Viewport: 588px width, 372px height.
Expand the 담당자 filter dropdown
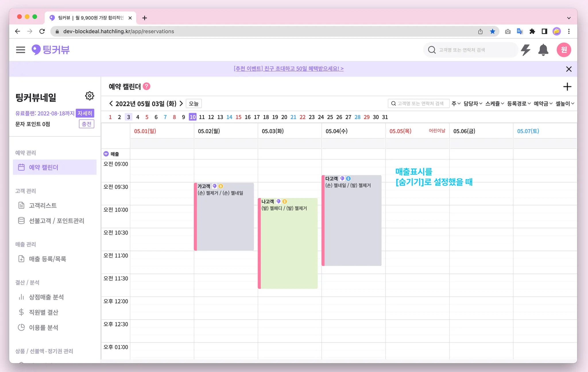473,104
